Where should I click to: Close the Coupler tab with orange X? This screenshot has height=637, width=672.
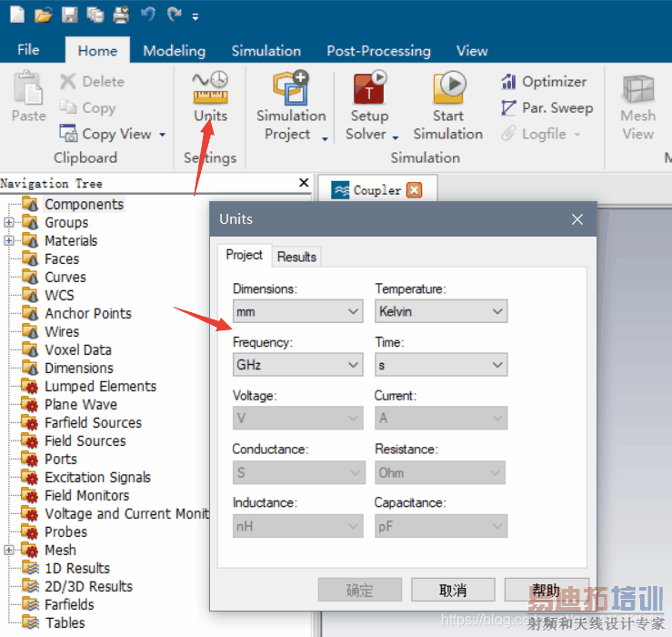coord(414,189)
